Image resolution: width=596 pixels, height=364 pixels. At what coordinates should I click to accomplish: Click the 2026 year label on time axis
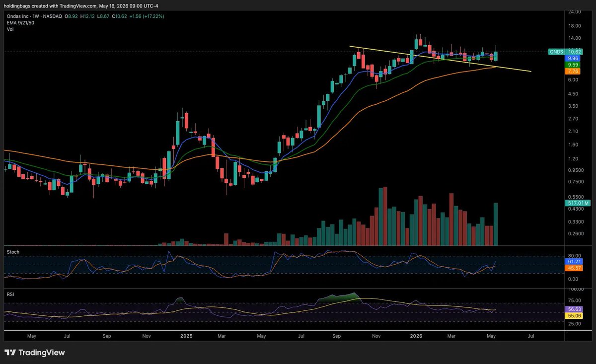[416, 336]
